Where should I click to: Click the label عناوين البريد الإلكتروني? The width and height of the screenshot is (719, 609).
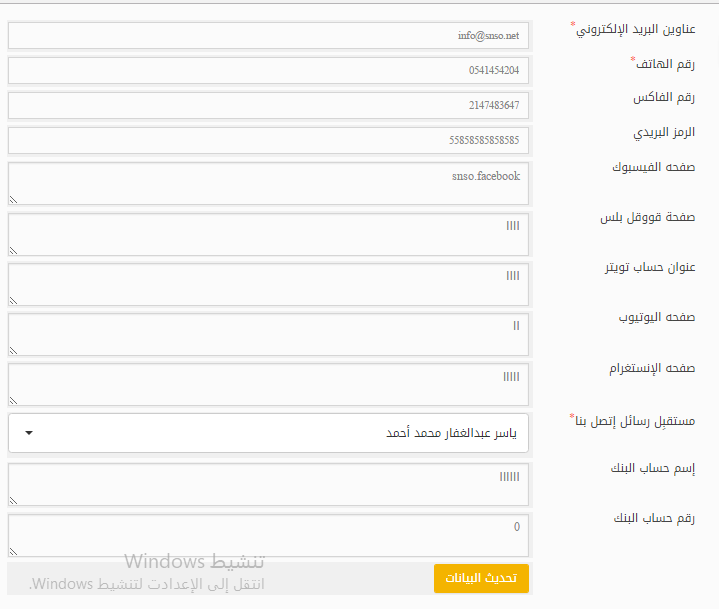[636, 29]
